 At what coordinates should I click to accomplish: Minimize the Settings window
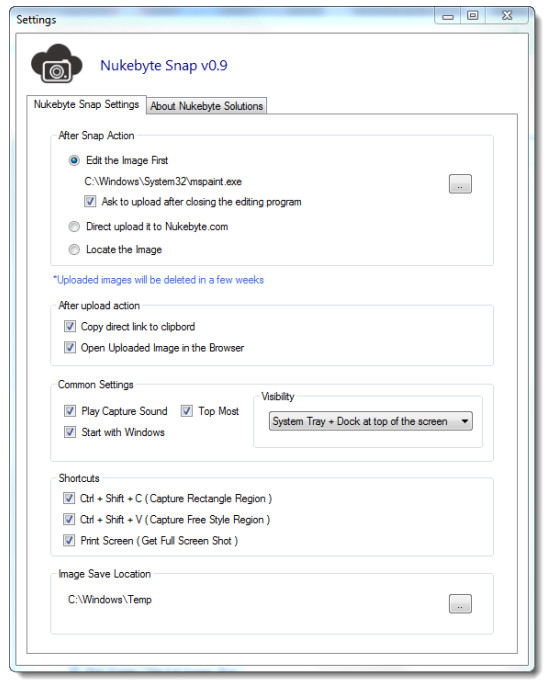[x=448, y=16]
